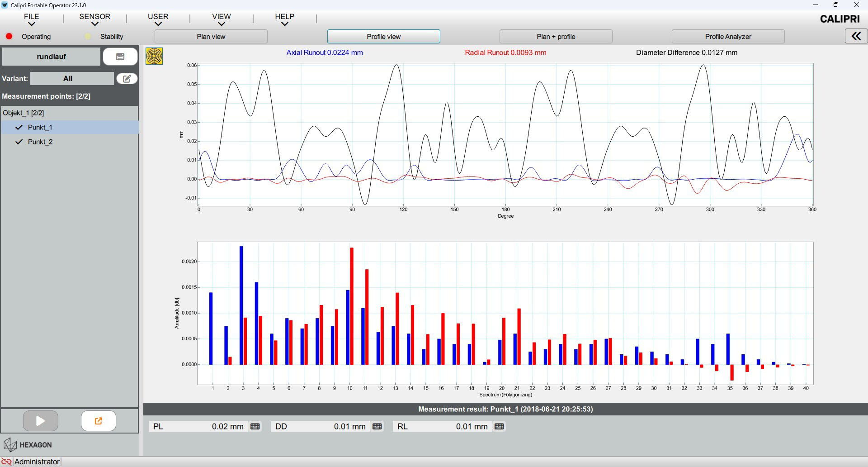Click the rundlauf measurement button
This screenshot has height=467, width=868.
point(51,57)
